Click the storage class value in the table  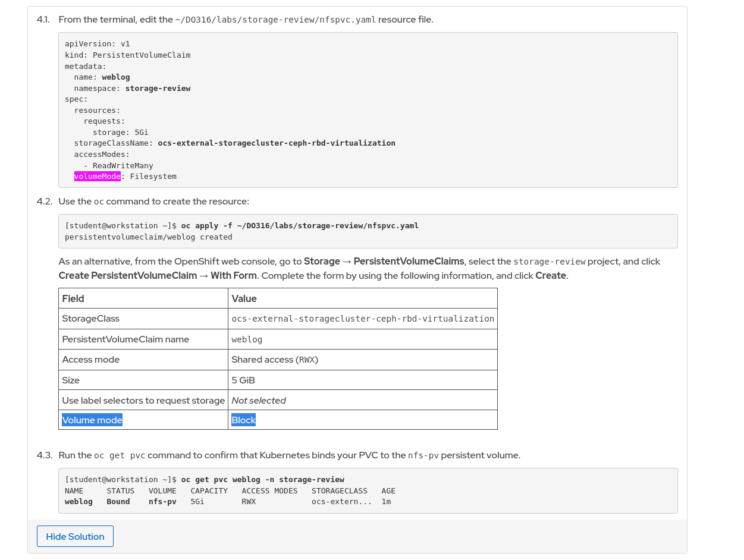(x=363, y=319)
